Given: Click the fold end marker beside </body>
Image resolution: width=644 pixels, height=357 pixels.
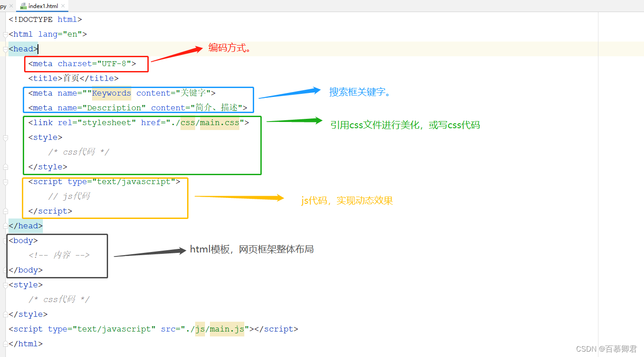Looking at the screenshot, I should point(5,270).
